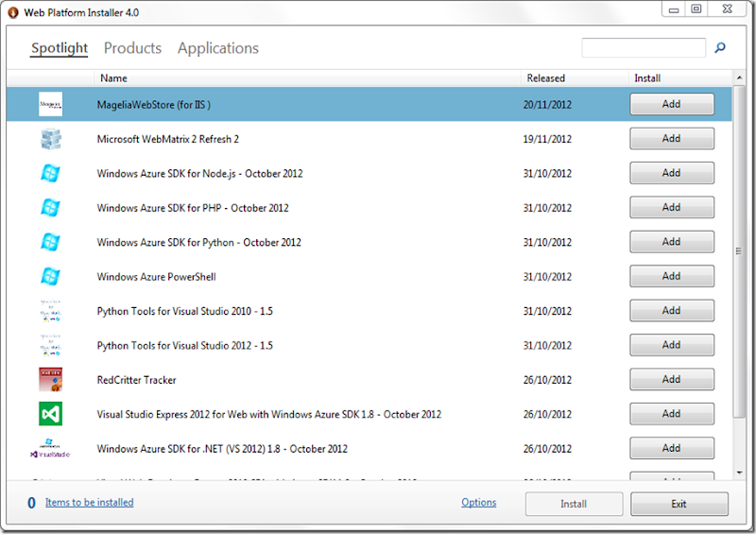This screenshot has width=756, height=534.
Task: Click the Visual Studio Express 2012 icon
Action: pyautogui.click(x=51, y=414)
